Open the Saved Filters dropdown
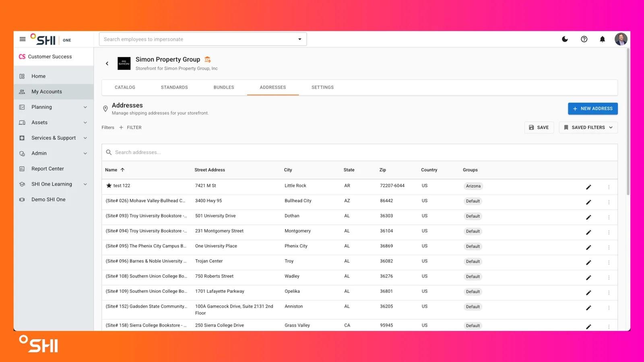Viewport: 644px width, 362px height. [x=588, y=128]
